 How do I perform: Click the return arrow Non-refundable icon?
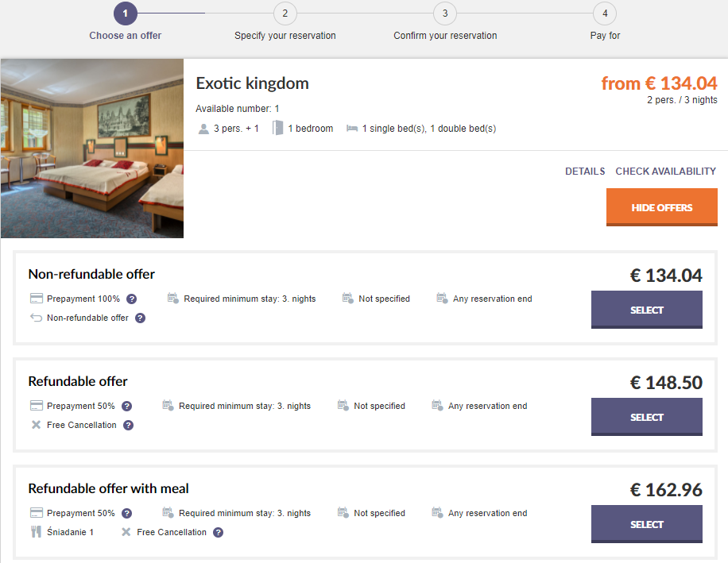36,318
